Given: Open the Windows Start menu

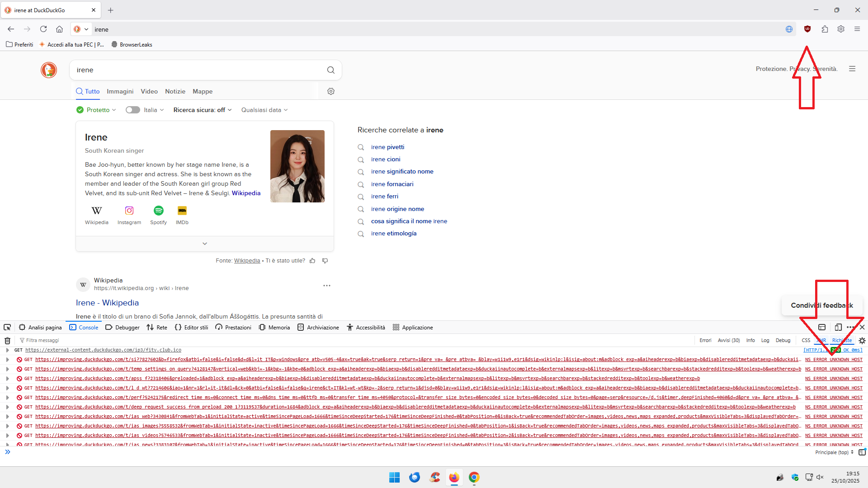Looking at the screenshot, I should coord(394,477).
